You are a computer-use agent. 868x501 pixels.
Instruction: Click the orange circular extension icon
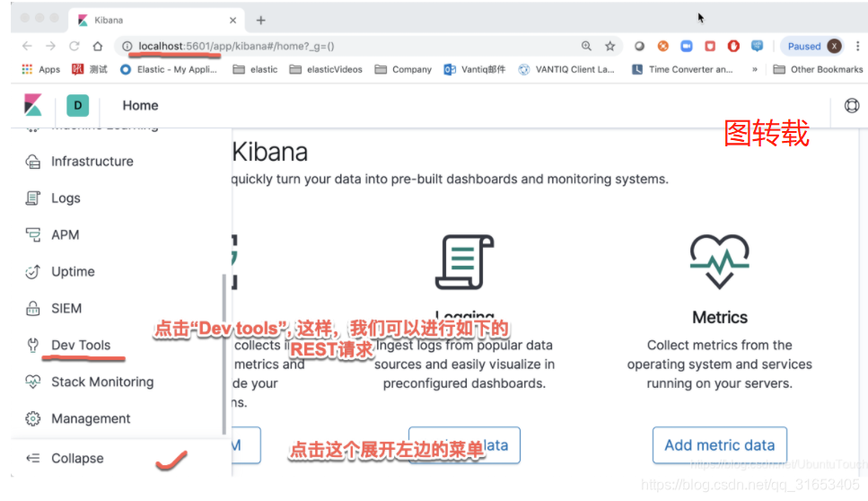point(662,46)
